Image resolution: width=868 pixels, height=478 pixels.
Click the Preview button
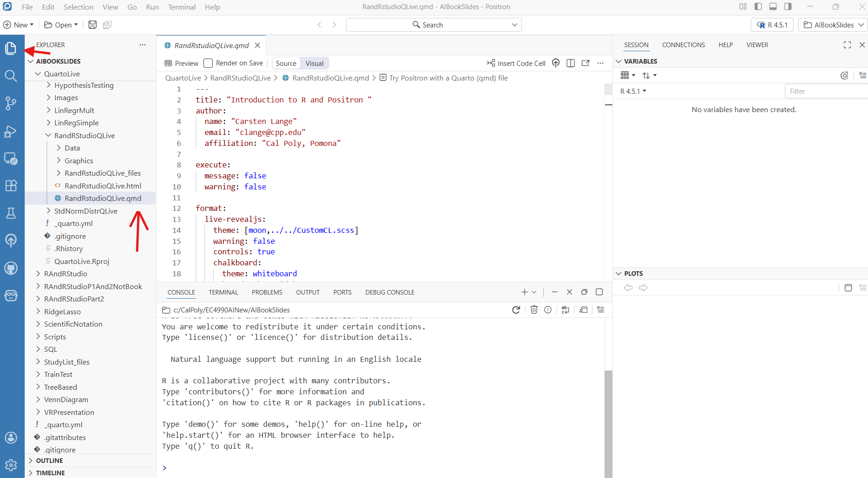pyautogui.click(x=182, y=64)
